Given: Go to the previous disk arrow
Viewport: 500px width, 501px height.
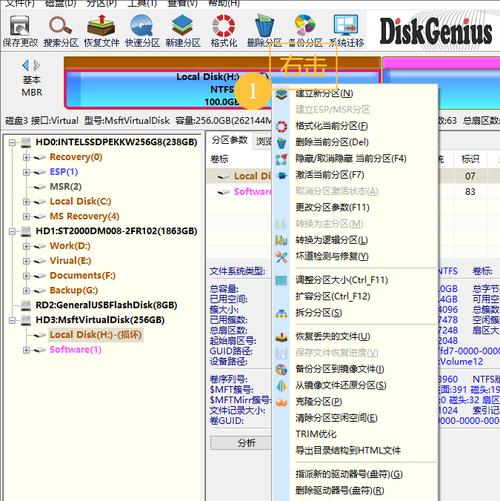Looking at the screenshot, I should (25, 65).
